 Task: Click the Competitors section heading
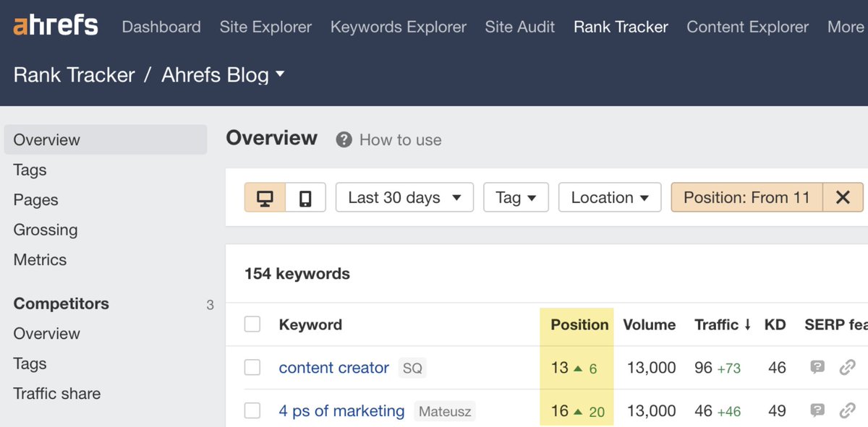tap(61, 303)
